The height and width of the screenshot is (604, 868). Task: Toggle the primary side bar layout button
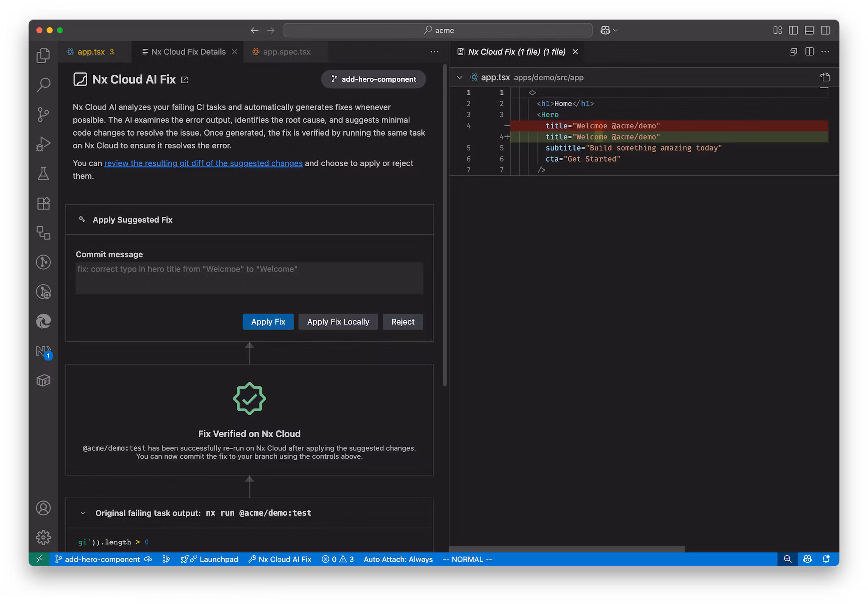793,30
